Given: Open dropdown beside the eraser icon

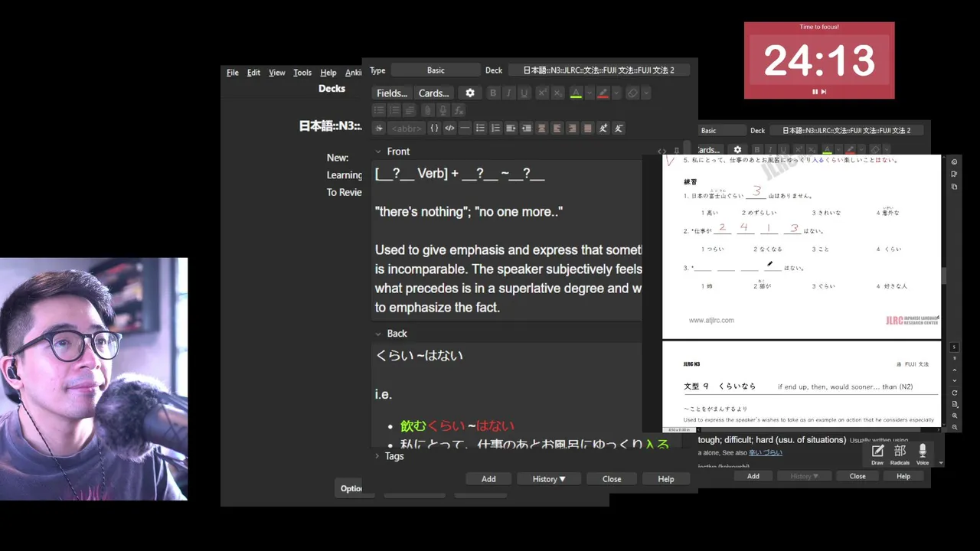Looking at the screenshot, I should [646, 93].
